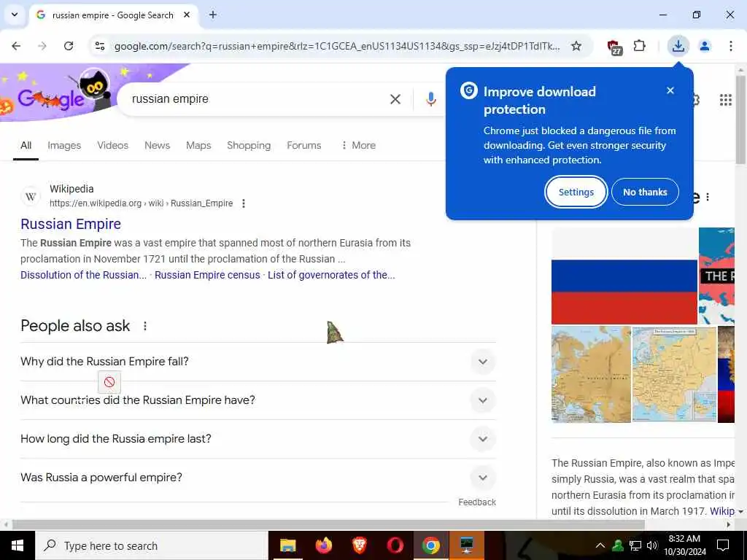Launch Firefox from the taskbar
747x560 pixels.
[323, 545]
